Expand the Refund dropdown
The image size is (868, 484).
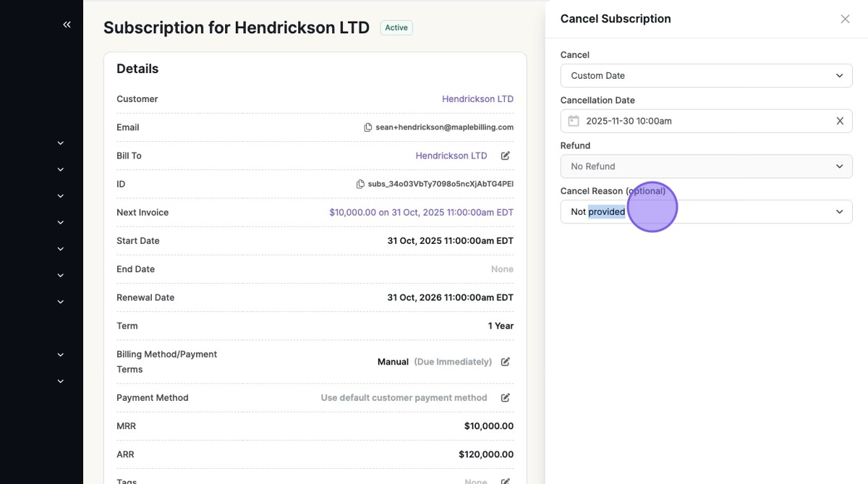coord(706,166)
